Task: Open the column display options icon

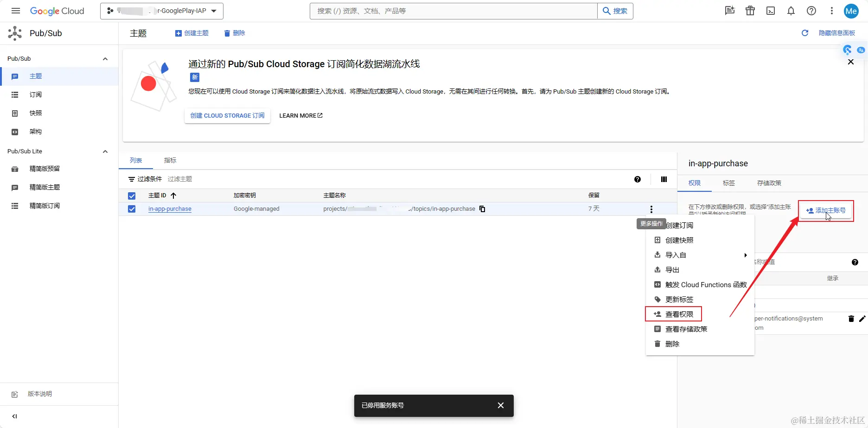Action: click(664, 179)
